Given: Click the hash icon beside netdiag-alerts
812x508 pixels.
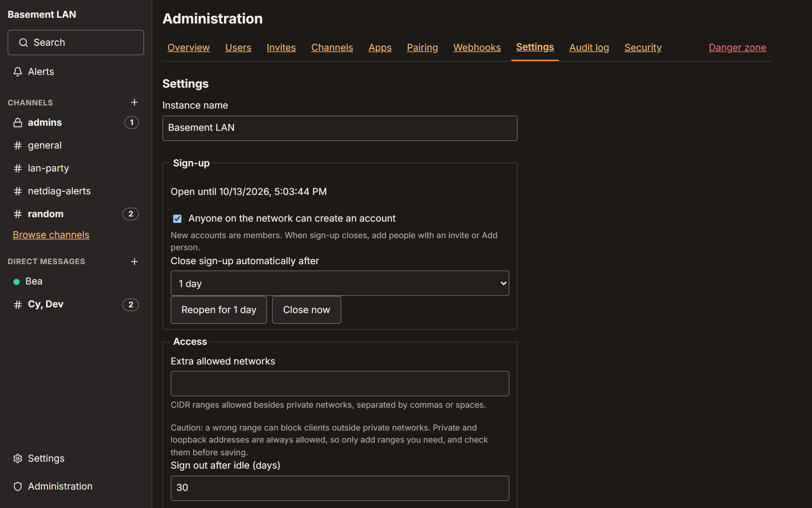Looking at the screenshot, I should 18,191.
